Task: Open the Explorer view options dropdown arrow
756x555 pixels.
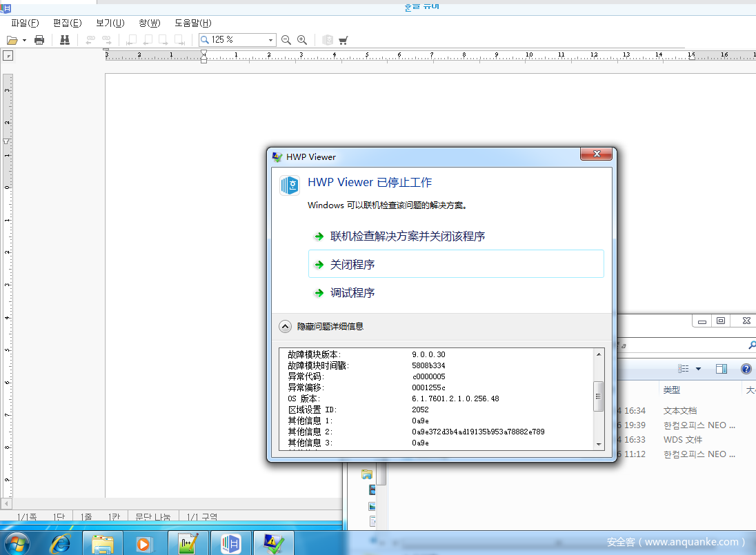Action: pyautogui.click(x=698, y=369)
